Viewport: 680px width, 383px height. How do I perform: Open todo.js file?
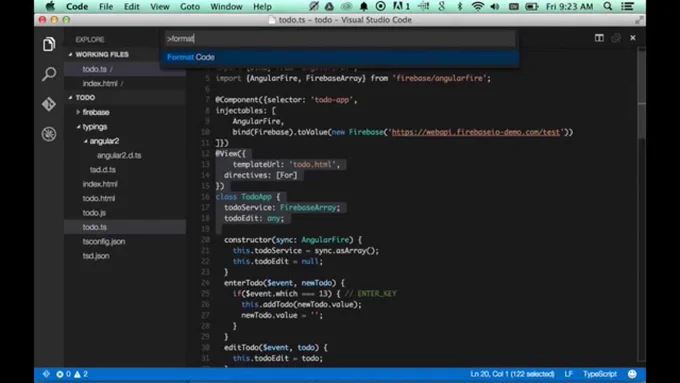94,213
